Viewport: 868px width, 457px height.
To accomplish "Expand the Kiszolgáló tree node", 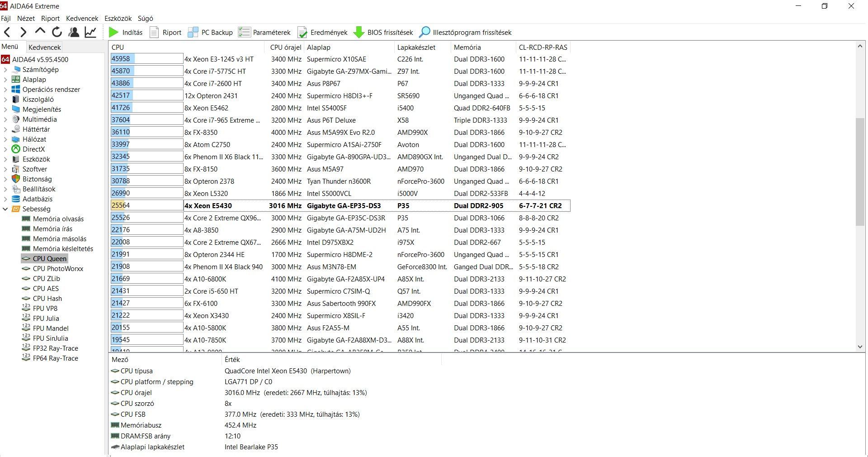I will (x=5, y=100).
